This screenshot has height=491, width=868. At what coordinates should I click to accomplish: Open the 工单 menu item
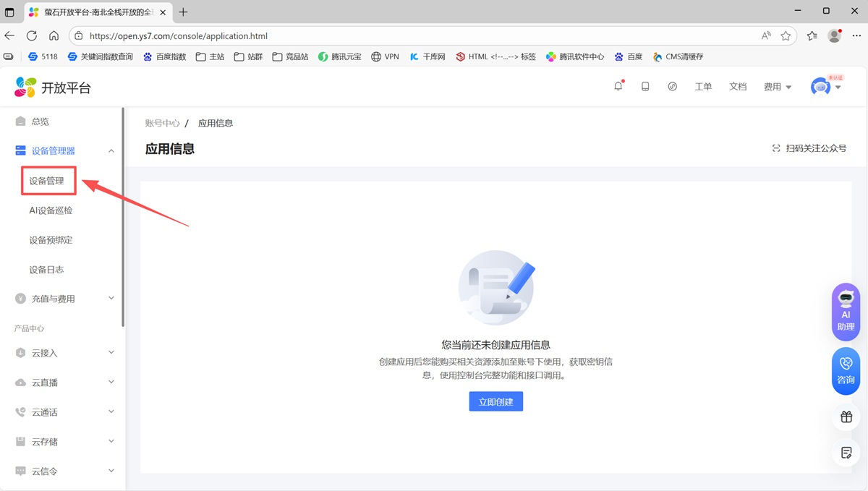click(x=702, y=86)
